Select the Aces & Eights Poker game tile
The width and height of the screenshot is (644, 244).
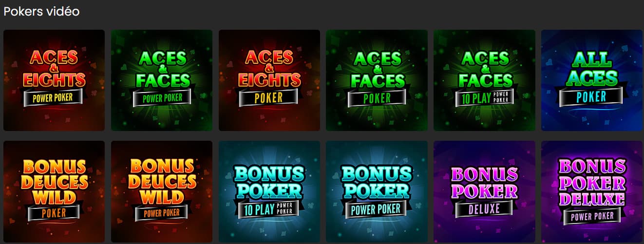pos(269,80)
